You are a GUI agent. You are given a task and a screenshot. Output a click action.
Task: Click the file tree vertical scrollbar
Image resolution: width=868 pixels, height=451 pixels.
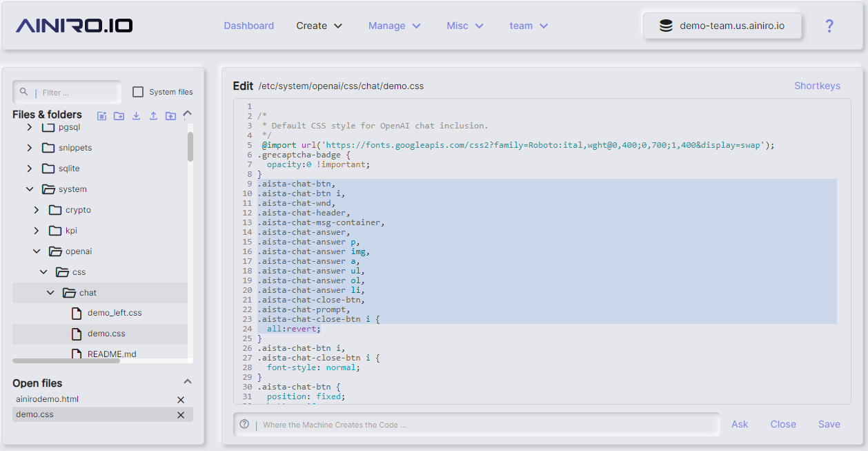pos(190,146)
